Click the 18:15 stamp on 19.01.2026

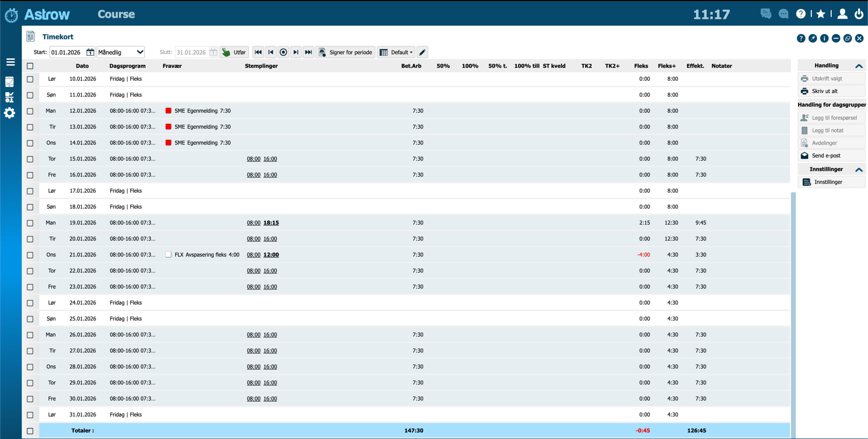click(271, 223)
